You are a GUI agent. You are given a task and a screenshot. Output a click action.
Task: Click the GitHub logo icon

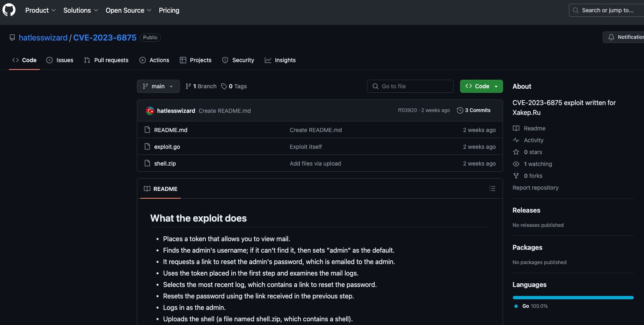click(x=9, y=10)
